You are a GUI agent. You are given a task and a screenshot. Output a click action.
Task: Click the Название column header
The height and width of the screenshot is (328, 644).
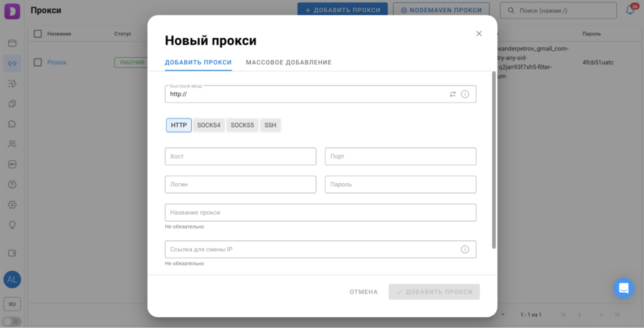click(x=59, y=34)
